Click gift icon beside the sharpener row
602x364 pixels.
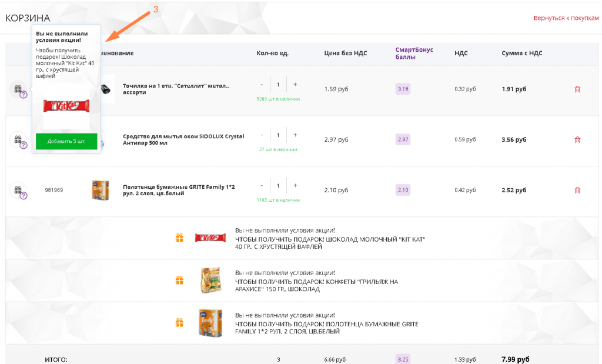point(18,89)
